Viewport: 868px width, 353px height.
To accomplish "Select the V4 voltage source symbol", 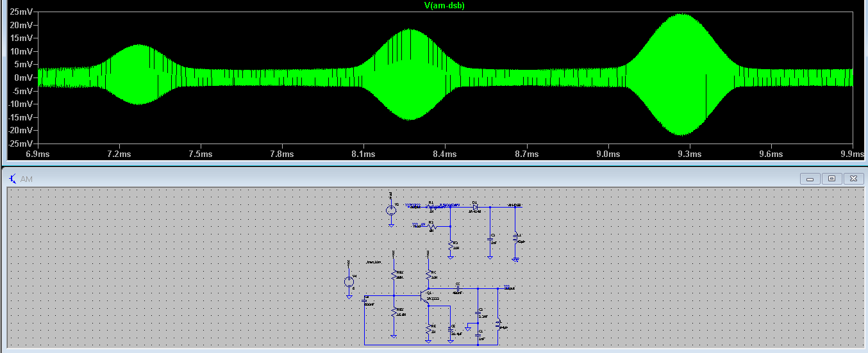I will 349,282.
